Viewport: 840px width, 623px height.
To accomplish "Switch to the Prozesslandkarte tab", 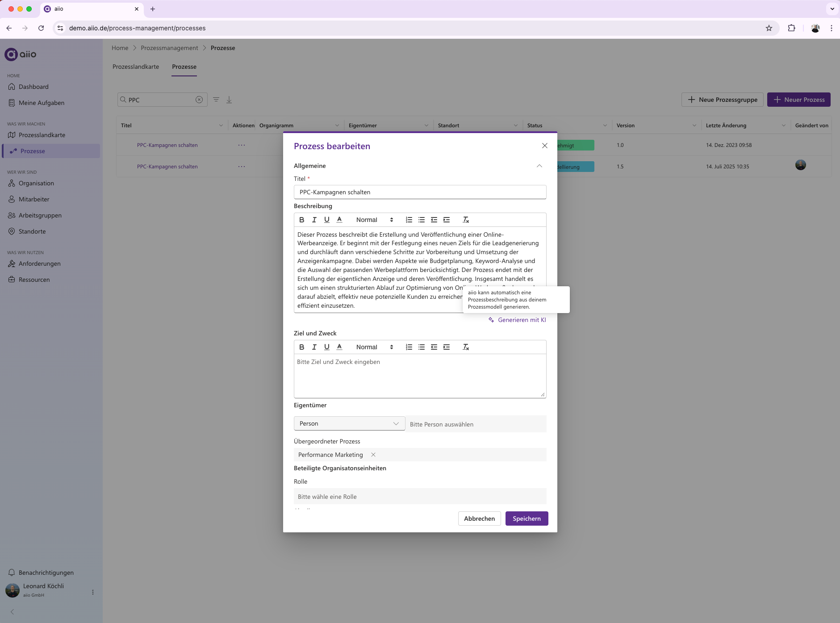I will (x=136, y=67).
